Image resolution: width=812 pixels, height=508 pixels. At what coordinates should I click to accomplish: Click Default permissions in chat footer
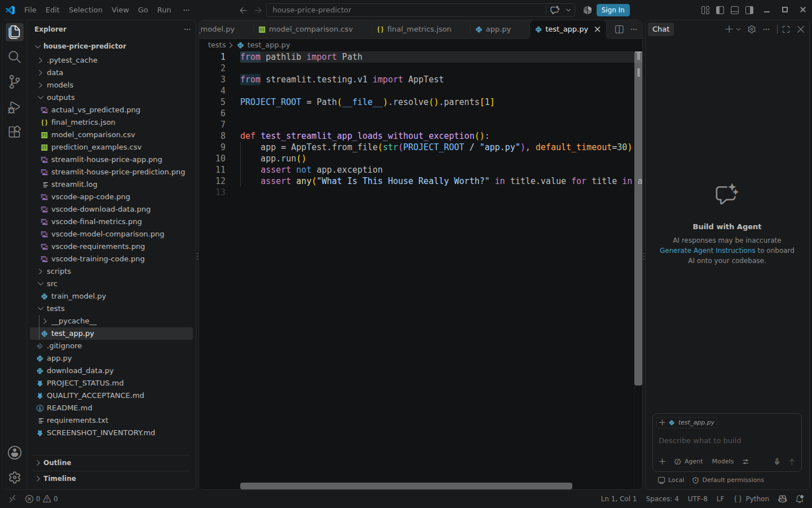728,480
